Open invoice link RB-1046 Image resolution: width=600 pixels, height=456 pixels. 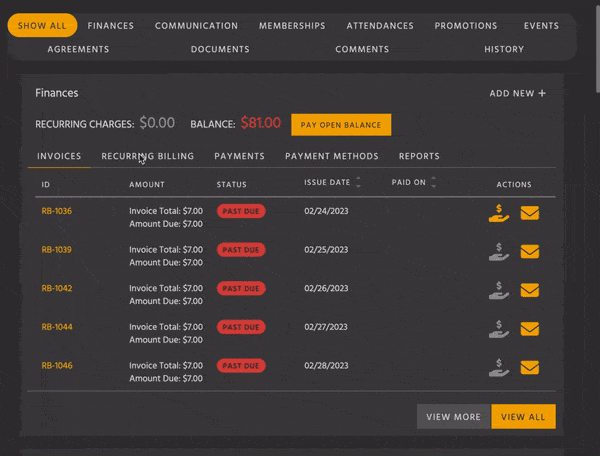tap(57, 366)
